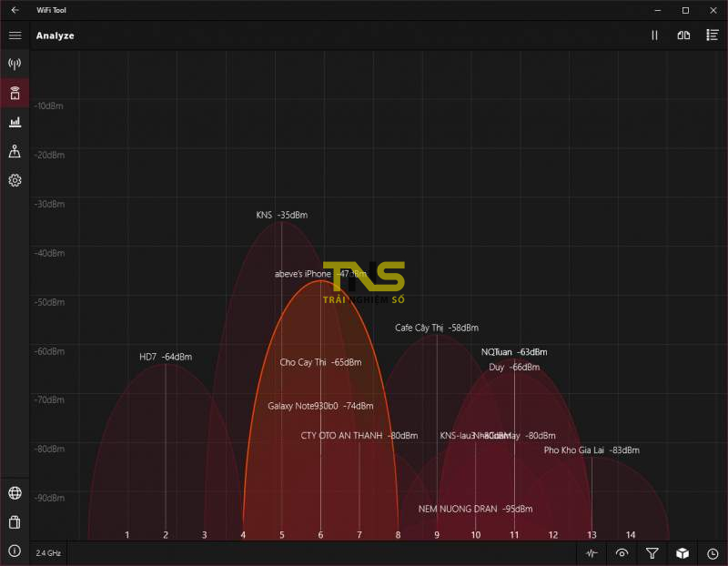Pause the live scanning
This screenshot has width=728, height=566.
[x=654, y=35]
